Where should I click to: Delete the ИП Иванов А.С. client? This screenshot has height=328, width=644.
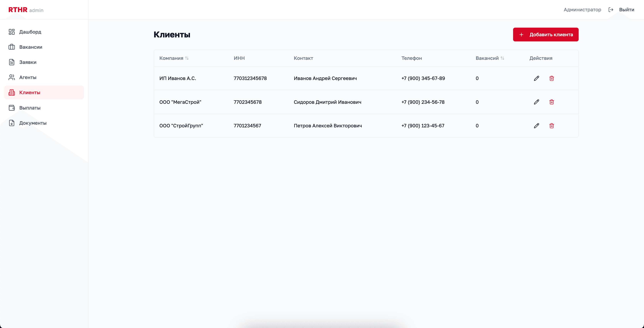(551, 78)
